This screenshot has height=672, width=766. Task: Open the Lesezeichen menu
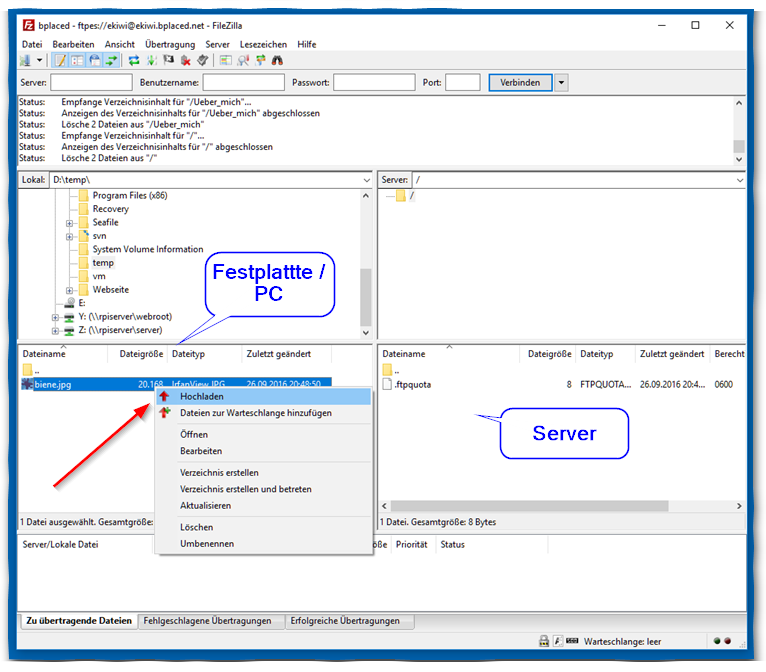click(x=263, y=44)
